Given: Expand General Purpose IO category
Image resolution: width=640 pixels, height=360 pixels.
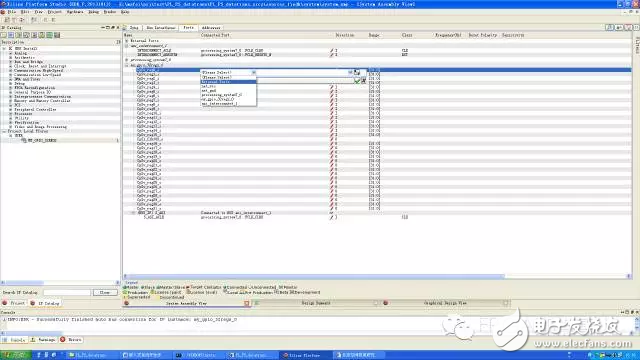Looking at the screenshot, I should [11, 92].
